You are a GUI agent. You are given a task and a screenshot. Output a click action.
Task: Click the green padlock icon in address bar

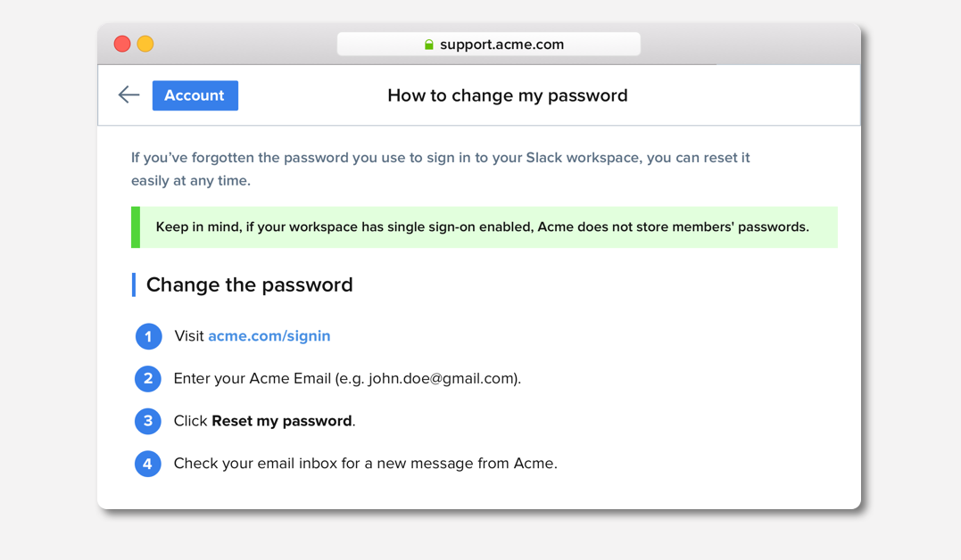[x=429, y=45]
